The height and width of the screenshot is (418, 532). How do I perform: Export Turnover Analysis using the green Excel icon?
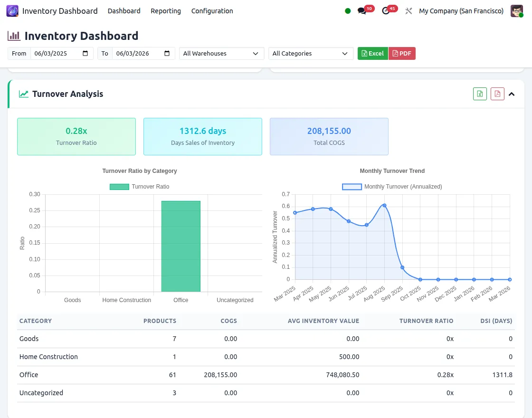click(480, 94)
